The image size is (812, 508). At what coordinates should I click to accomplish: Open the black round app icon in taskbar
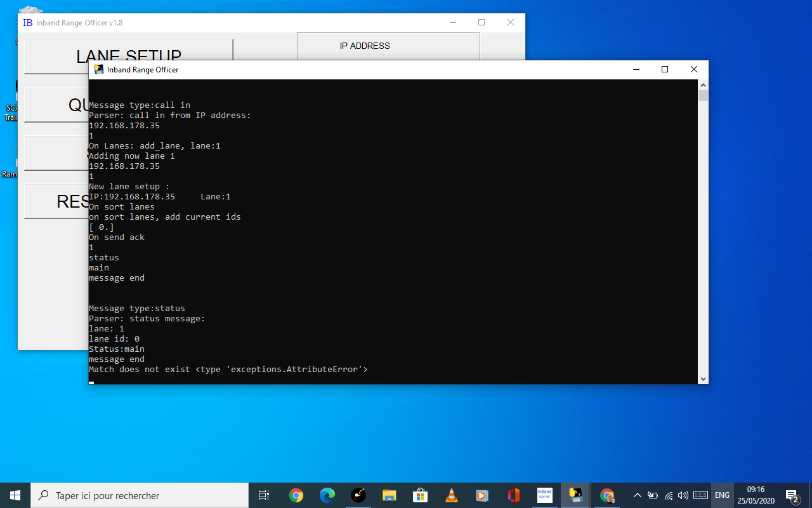[358, 495]
